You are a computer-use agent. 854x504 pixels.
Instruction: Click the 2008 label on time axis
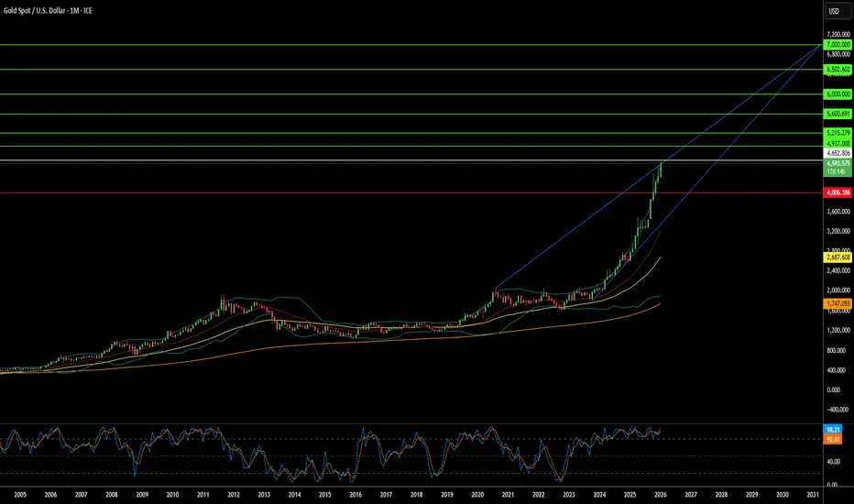point(112,495)
